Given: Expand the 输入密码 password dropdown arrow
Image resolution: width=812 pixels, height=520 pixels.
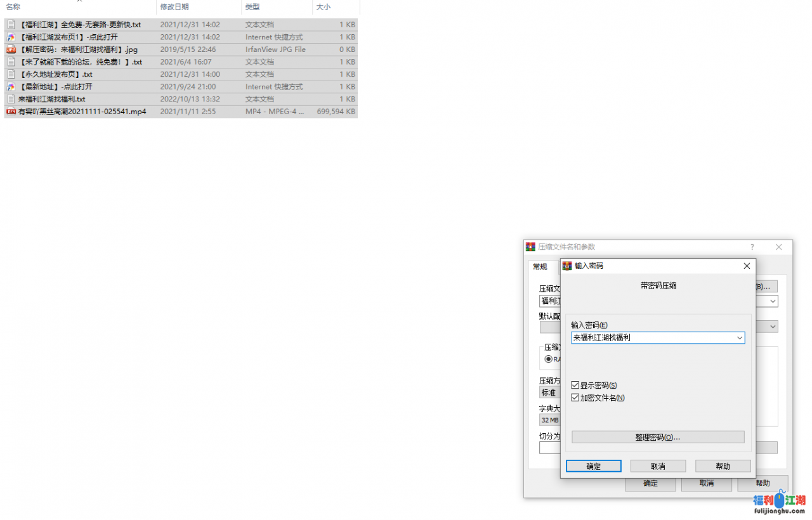Looking at the screenshot, I should (x=740, y=339).
